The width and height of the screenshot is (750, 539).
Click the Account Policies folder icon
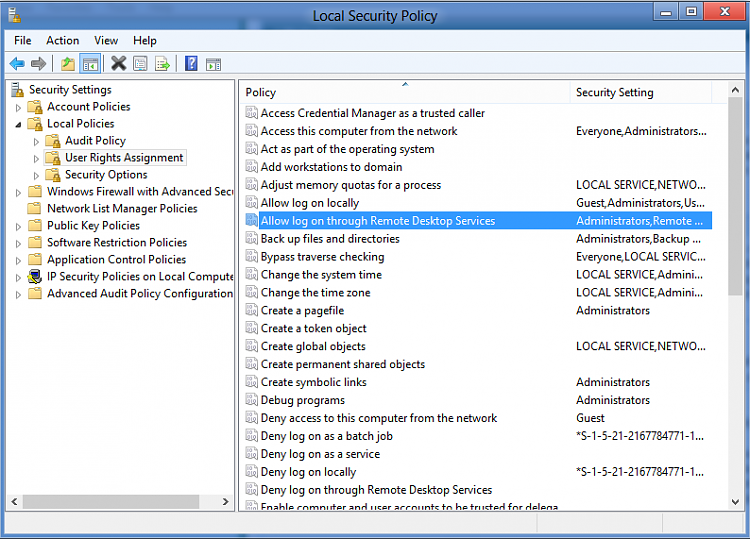click(x=35, y=107)
